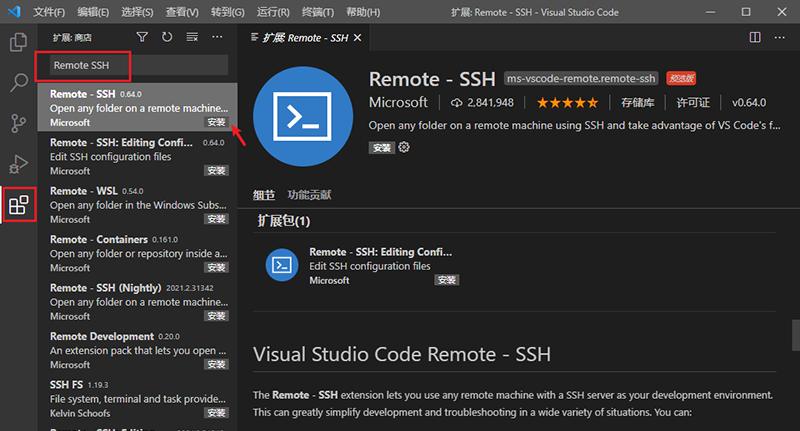Click the 扩展包(1) section heading
Screen dimensions: 800x431
coord(284,221)
